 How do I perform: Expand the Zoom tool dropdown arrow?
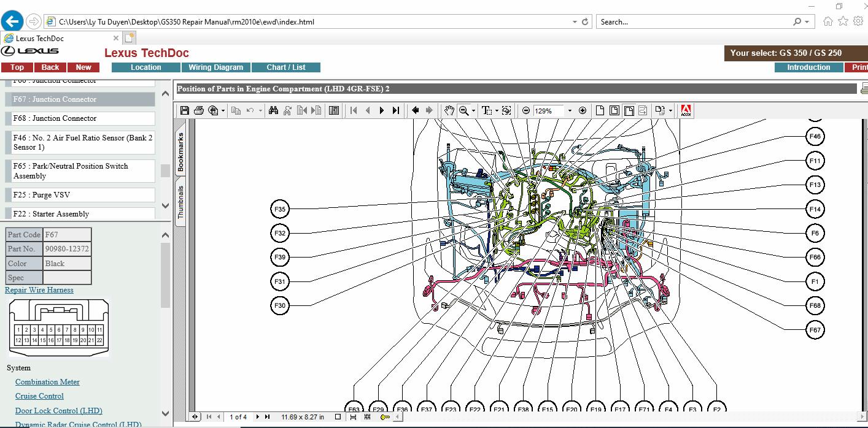pyautogui.click(x=473, y=111)
